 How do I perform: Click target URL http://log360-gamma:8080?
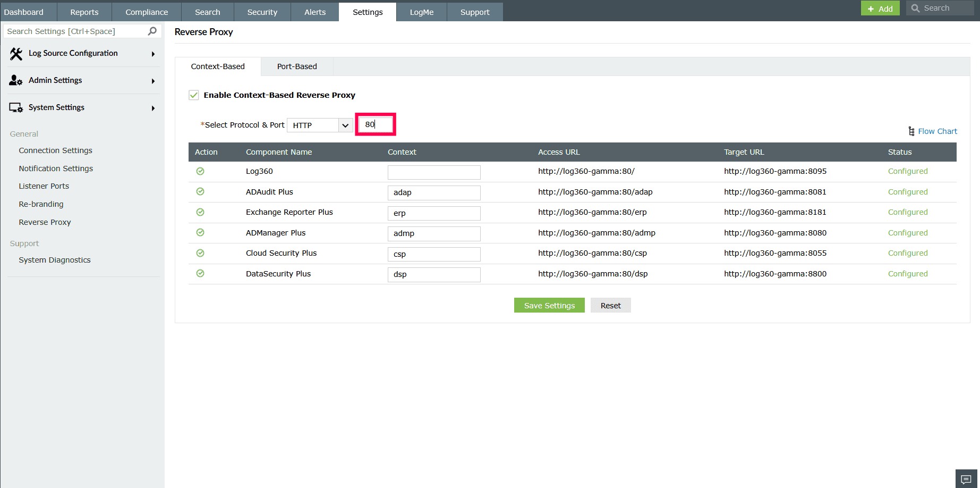click(775, 233)
